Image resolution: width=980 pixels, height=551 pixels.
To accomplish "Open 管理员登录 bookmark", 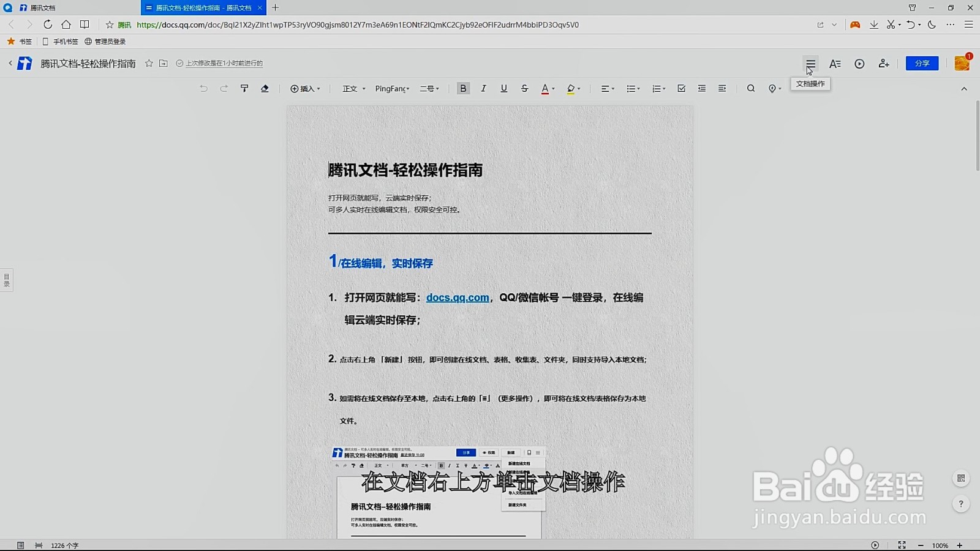I will (x=105, y=42).
